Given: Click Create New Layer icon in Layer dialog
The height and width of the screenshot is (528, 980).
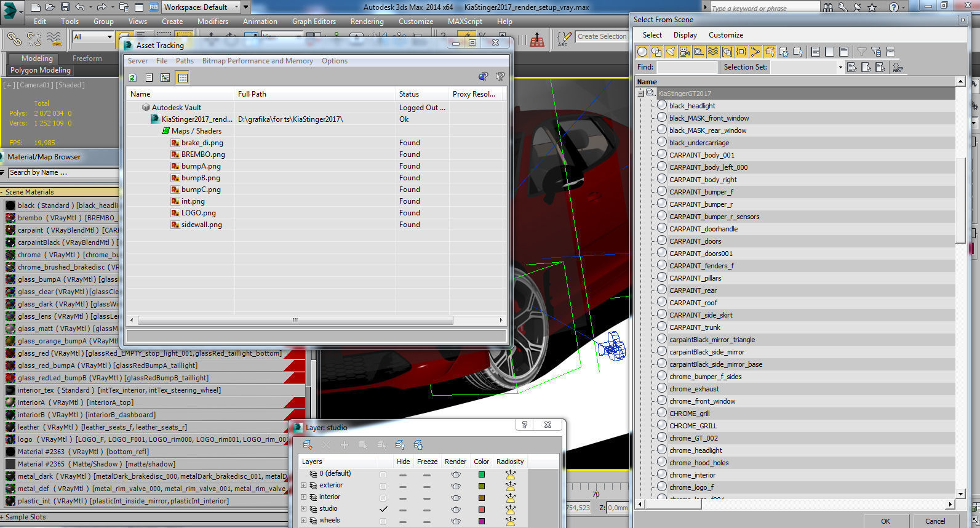Looking at the screenshot, I should [x=307, y=445].
